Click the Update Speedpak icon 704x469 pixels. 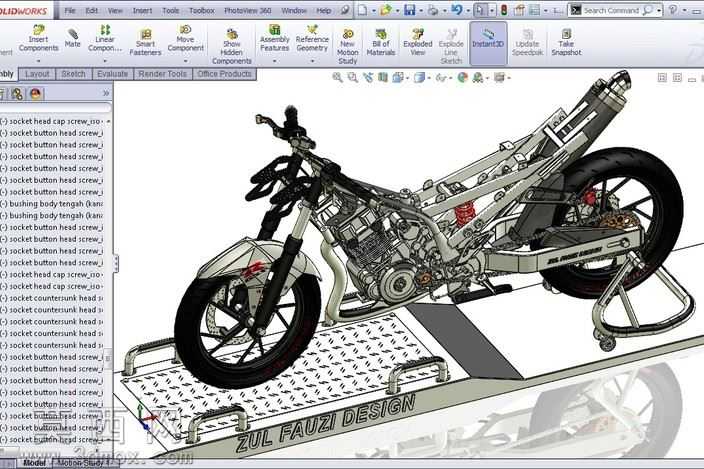[x=527, y=43]
